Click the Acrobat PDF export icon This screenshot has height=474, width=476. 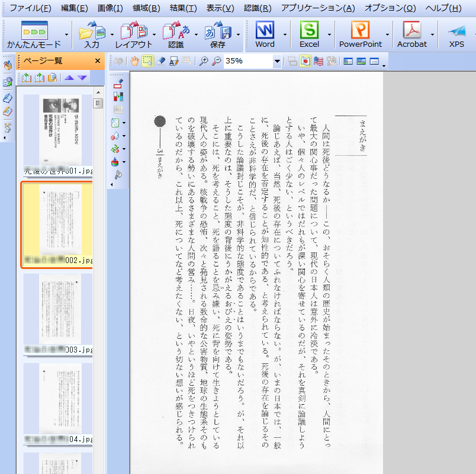click(x=411, y=34)
